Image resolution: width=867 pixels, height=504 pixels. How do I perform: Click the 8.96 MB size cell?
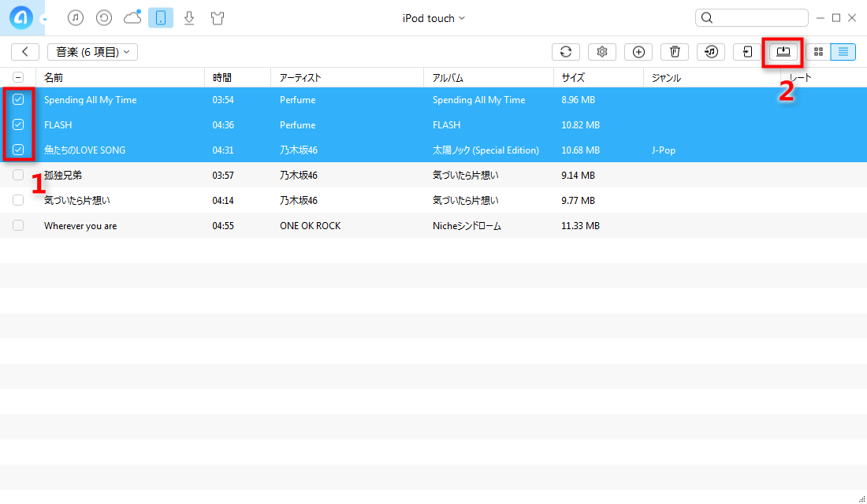coord(579,100)
